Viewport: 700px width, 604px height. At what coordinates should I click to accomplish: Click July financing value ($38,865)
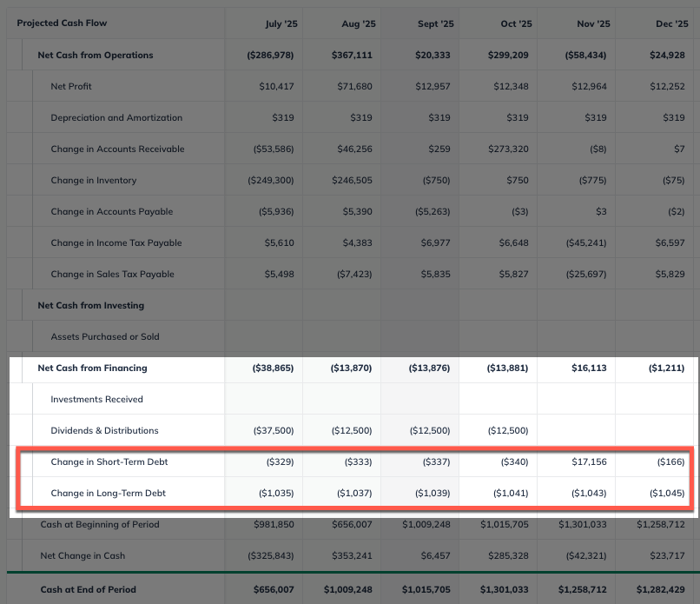tap(273, 368)
